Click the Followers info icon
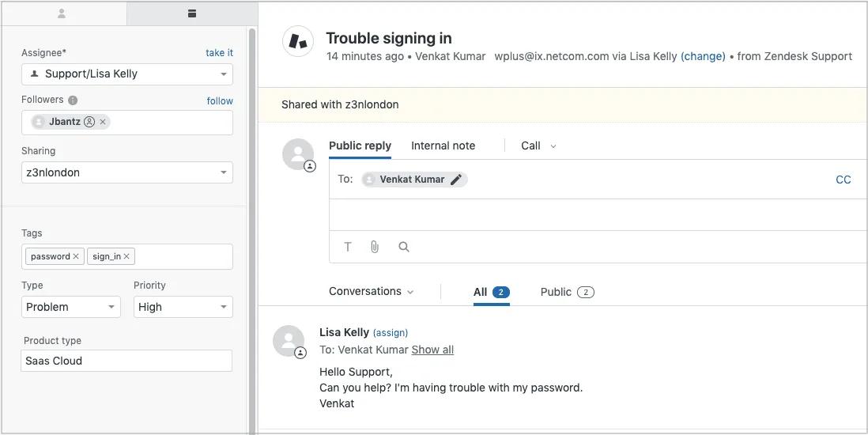868x435 pixels. 73,100
